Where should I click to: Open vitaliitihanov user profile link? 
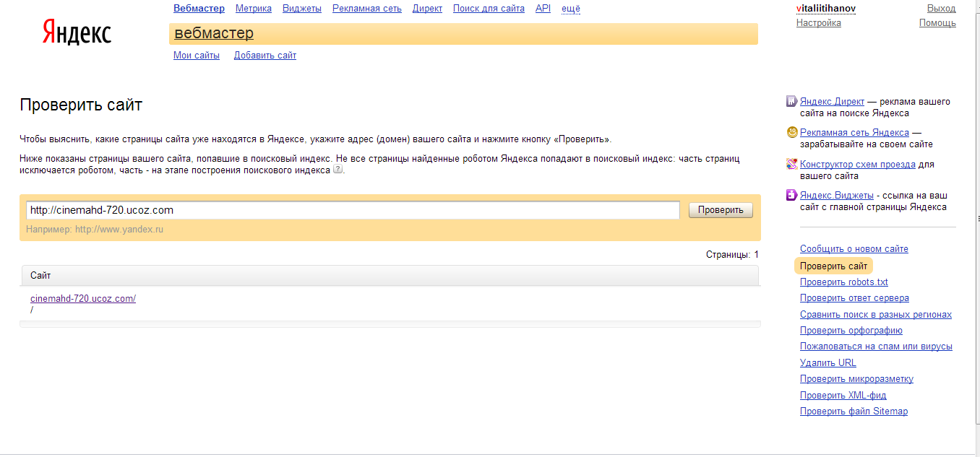[x=826, y=9]
